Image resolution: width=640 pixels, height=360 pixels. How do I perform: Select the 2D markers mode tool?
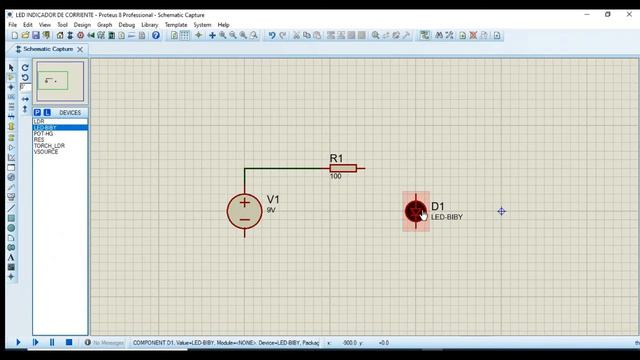11,277
